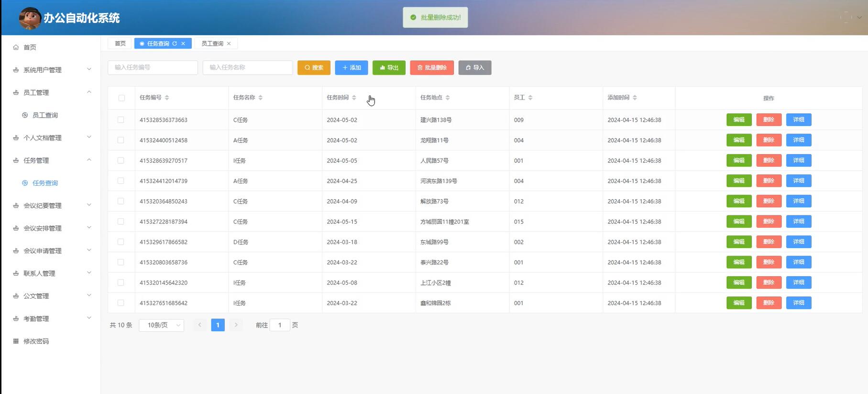
Task: Expand the 会议安排管理 menu chevron
Action: tap(89, 228)
